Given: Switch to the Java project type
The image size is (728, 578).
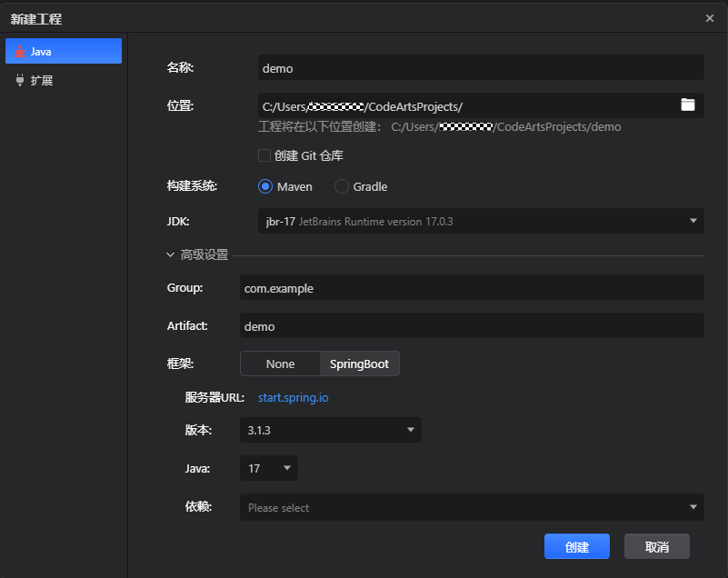Looking at the screenshot, I should (x=64, y=52).
